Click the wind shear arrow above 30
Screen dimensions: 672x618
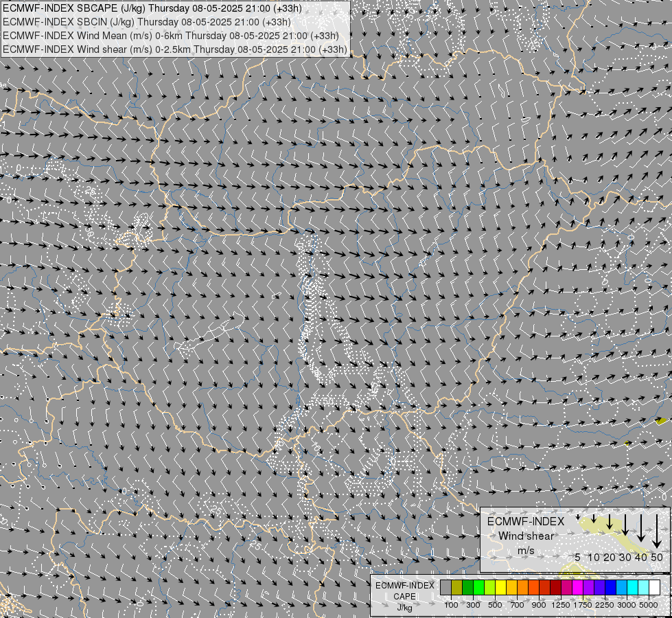625,525
